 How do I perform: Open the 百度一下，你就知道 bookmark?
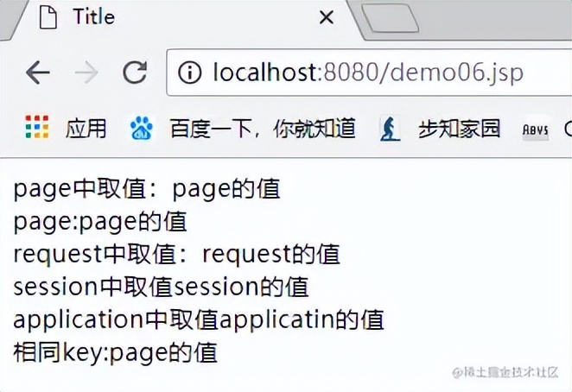click(263, 129)
